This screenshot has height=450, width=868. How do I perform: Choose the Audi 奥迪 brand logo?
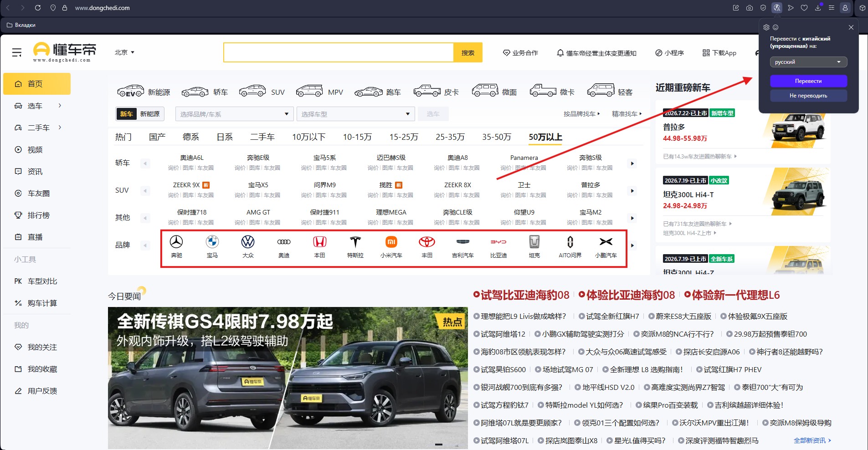[x=284, y=242]
